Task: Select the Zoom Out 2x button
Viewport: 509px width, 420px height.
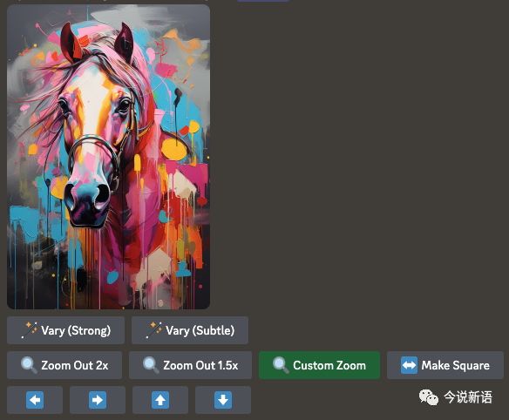Action: point(64,365)
